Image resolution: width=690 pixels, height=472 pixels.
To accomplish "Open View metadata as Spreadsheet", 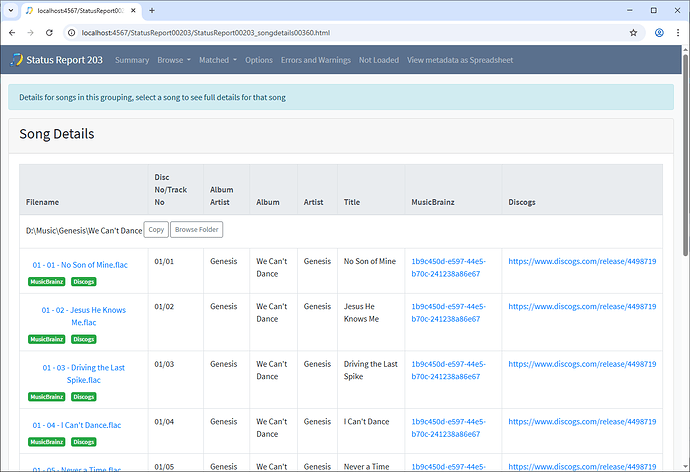I will pyautogui.click(x=460, y=60).
